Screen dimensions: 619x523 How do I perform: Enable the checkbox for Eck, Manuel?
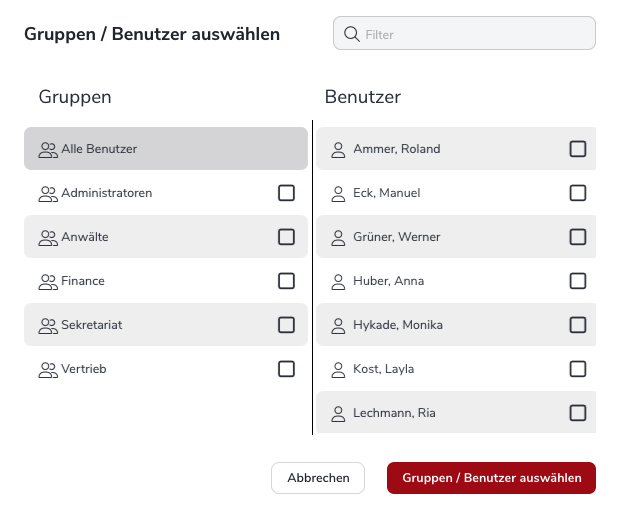coord(578,193)
